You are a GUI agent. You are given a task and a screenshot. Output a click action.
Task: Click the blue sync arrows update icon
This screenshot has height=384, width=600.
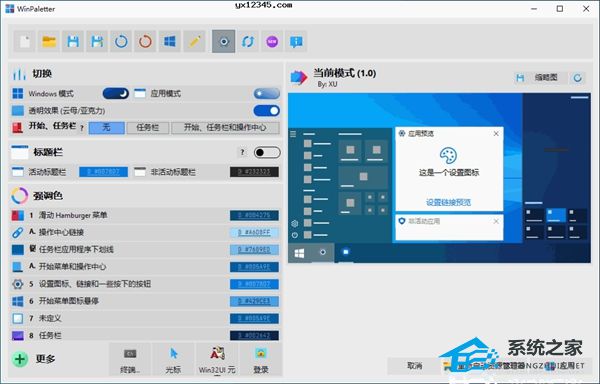pyautogui.click(x=248, y=41)
